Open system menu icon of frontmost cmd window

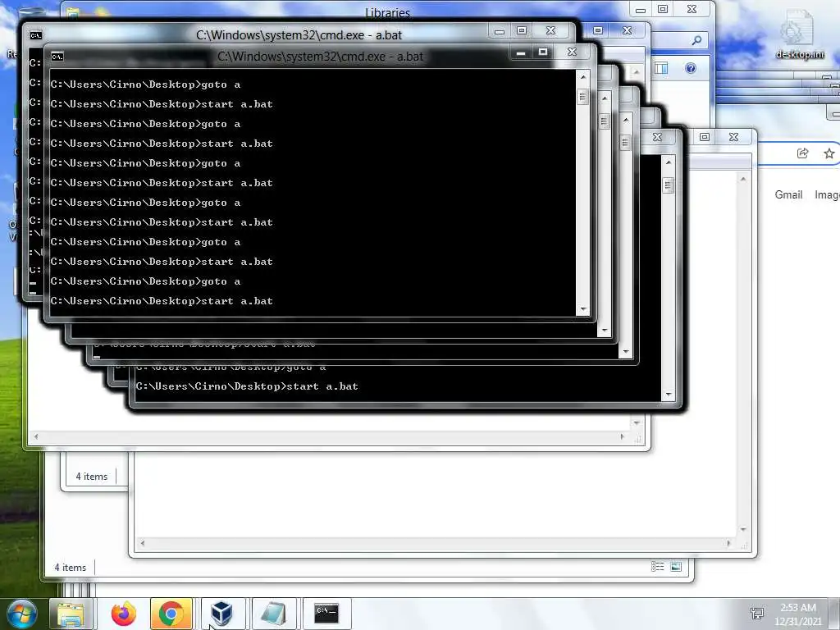point(57,57)
